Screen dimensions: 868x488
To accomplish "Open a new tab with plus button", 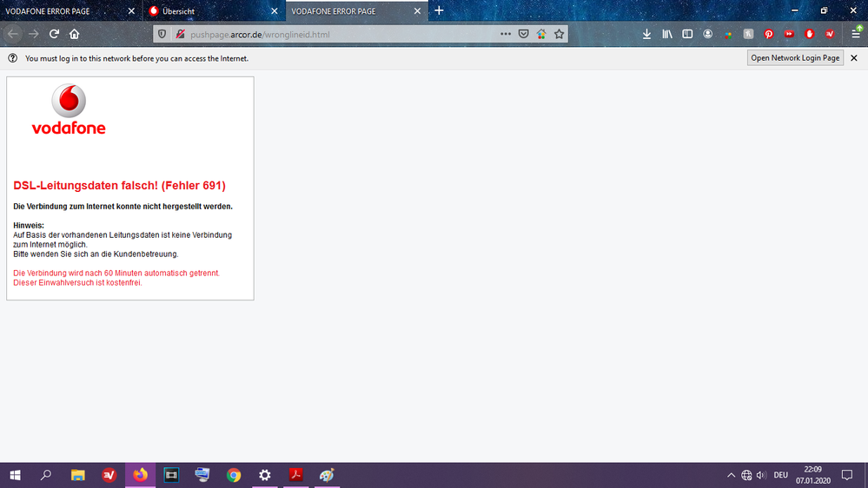I will coord(439,10).
